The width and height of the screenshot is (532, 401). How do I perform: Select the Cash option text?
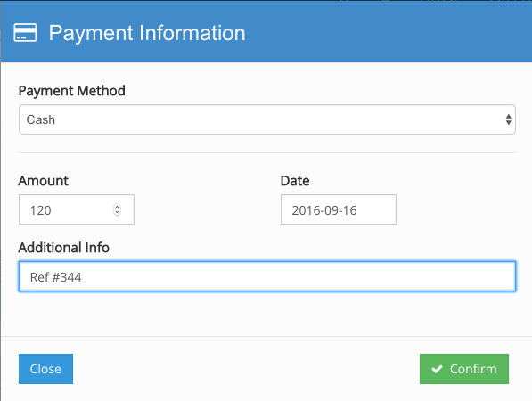coord(41,119)
